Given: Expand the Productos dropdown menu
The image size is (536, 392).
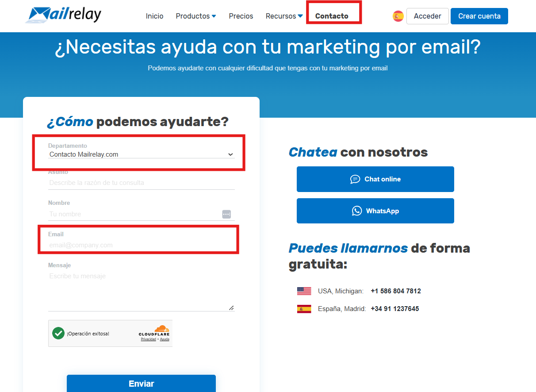Looking at the screenshot, I should (x=196, y=16).
